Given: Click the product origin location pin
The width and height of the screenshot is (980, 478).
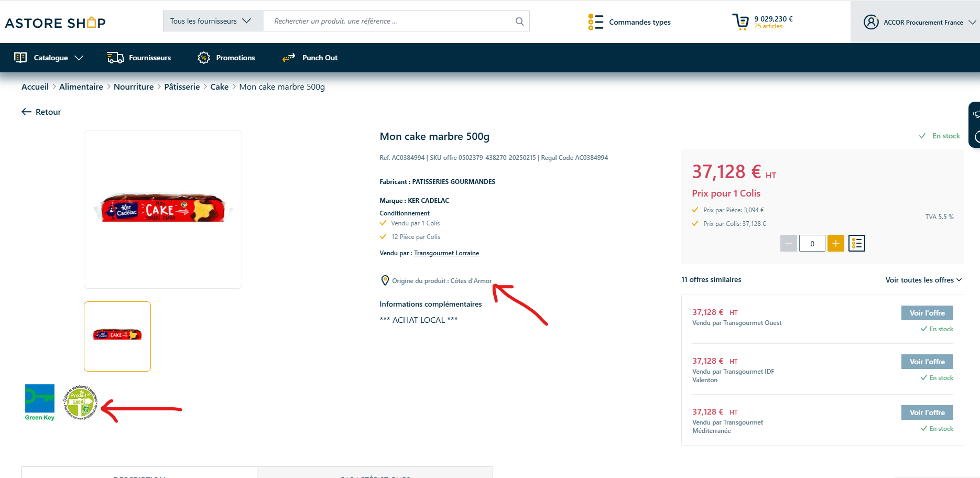Looking at the screenshot, I should click(385, 280).
